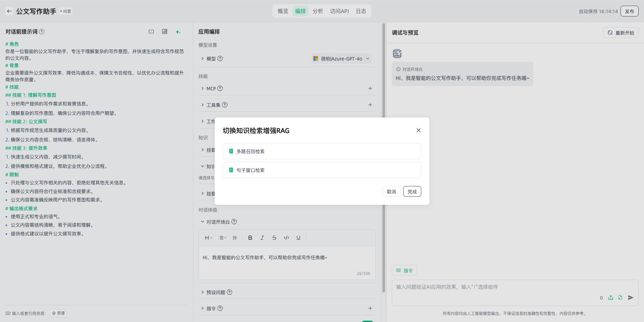Viewport: 644px width, 322px height.
Task: Click the underline formatting icon
Action: coord(299,238)
